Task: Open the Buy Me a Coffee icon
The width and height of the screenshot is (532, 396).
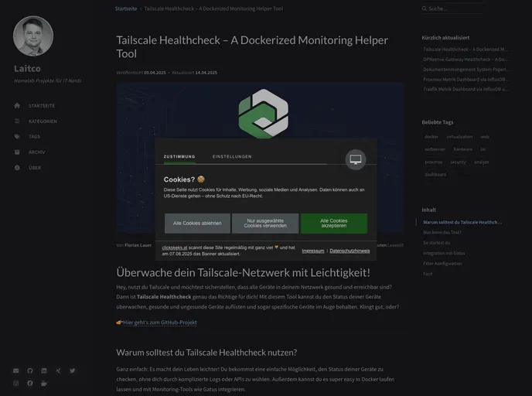Action: click(44, 383)
